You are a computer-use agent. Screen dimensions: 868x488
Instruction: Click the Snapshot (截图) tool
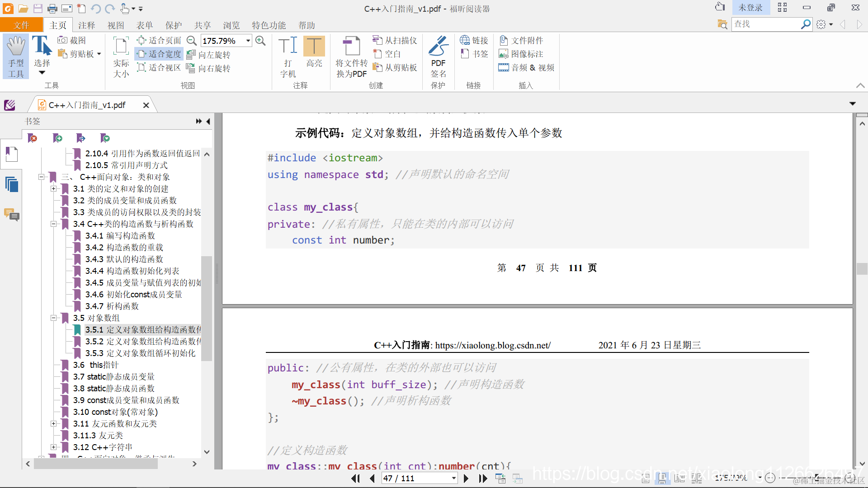coord(72,41)
